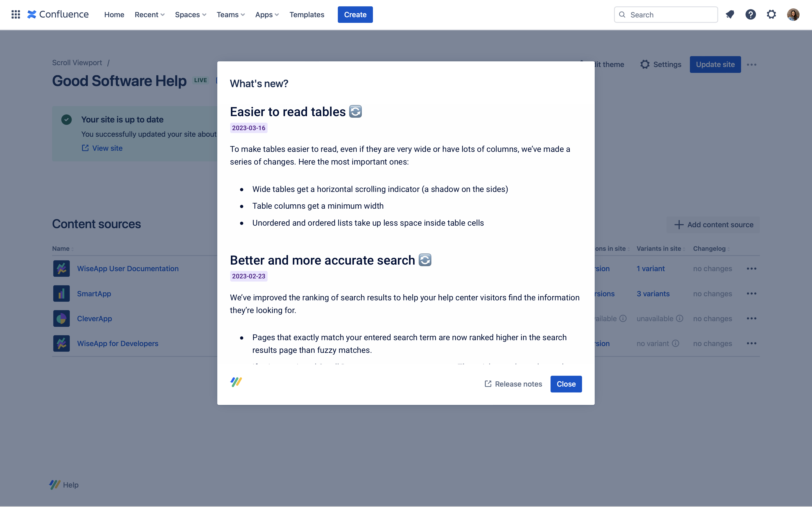Click the WiseApp User Documentation app icon
The height and width of the screenshot is (507, 812).
point(61,269)
